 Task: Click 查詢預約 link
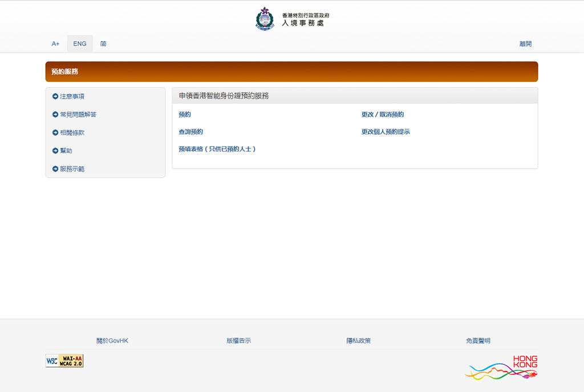190,132
